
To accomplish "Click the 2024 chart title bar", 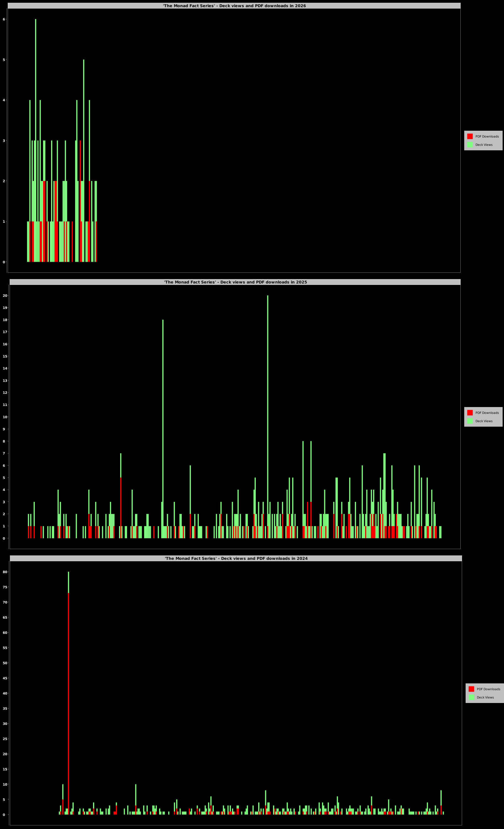I will (236, 558).
